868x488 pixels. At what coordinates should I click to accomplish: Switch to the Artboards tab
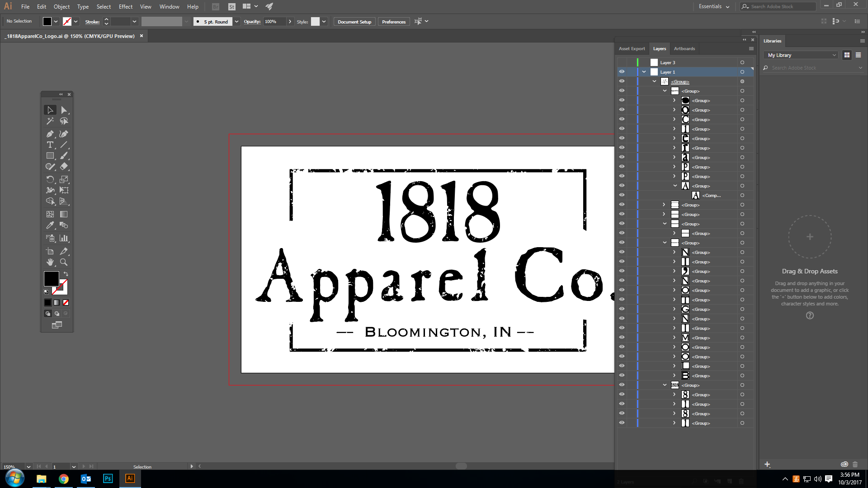[x=684, y=49]
